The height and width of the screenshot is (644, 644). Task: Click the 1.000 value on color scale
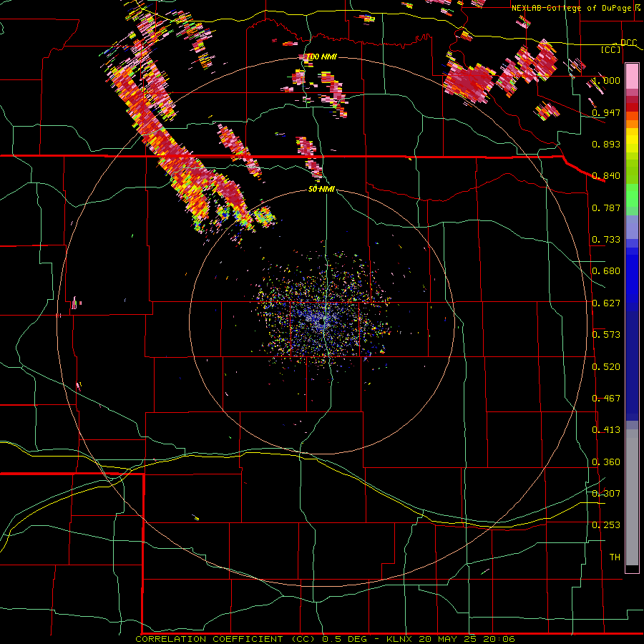pyautogui.click(x=606, y=80)
